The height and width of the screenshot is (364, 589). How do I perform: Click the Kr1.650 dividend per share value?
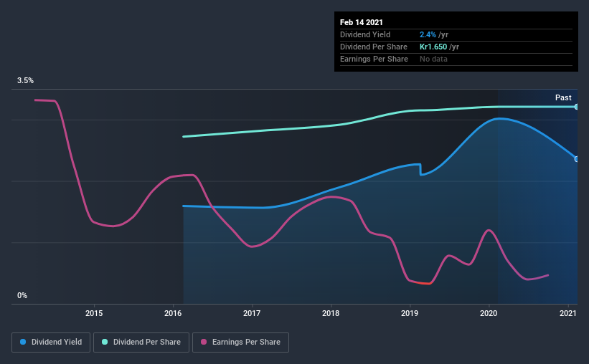click(433, 47)
